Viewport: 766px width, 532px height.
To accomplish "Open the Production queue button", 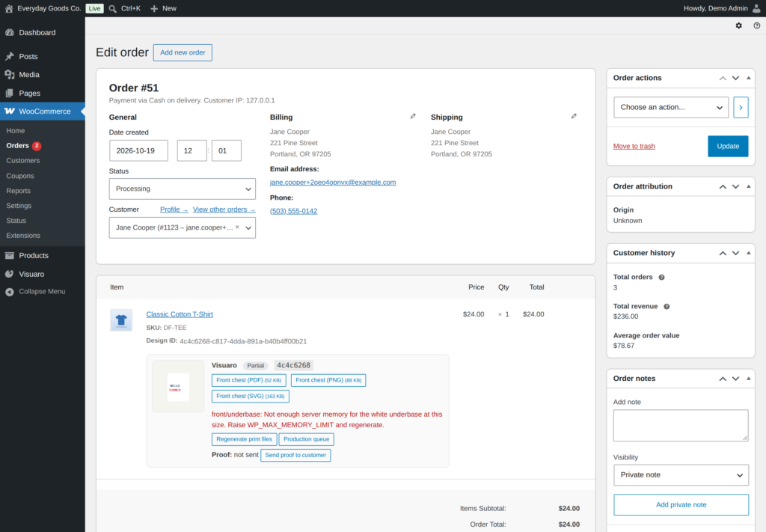I will (x=306, y=439).
